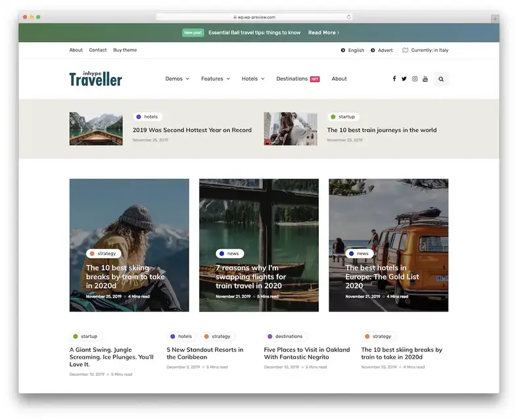Viewport: 518px width, 420px height.
Task: Expand the Features dropdown menu
Action: coord(216,79)
